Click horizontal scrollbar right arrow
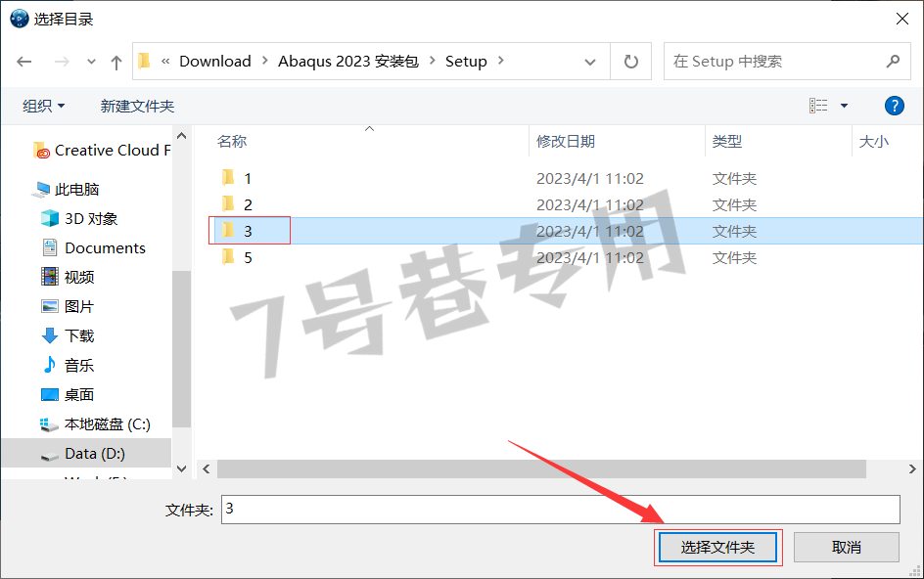Viewport: 924px width, 579px height. click(912, 468)
